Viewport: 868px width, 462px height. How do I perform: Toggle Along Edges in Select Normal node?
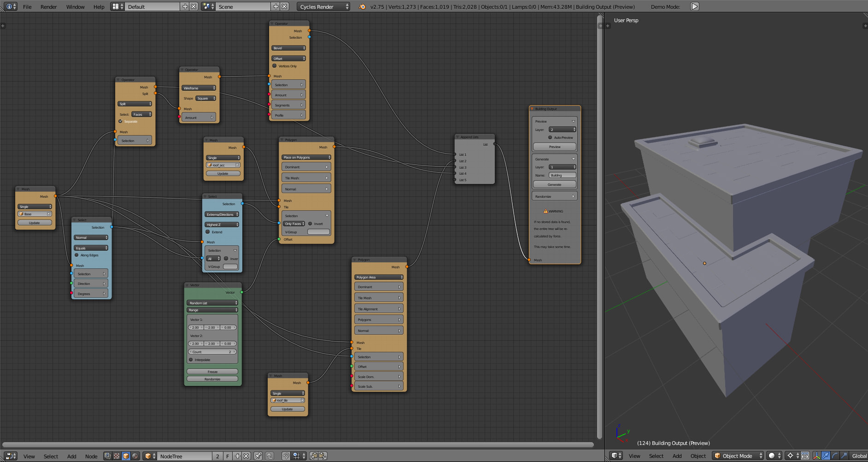[76, 255]
